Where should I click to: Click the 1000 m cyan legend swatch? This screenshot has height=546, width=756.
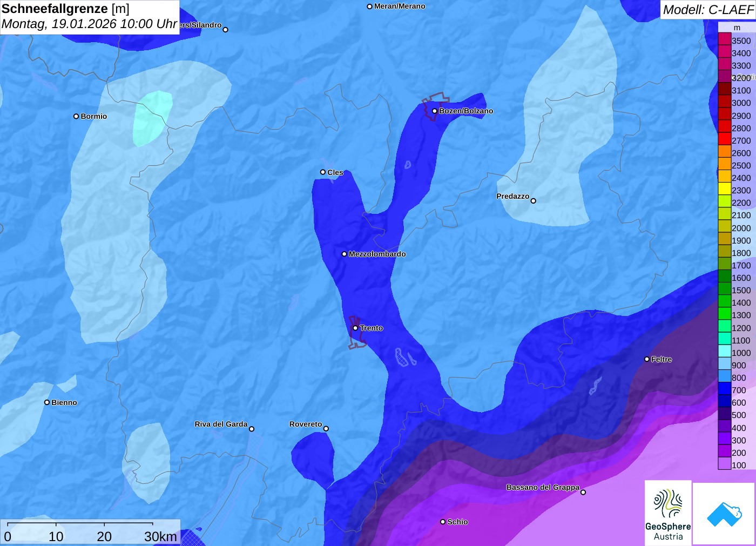(x=725, y=351)
